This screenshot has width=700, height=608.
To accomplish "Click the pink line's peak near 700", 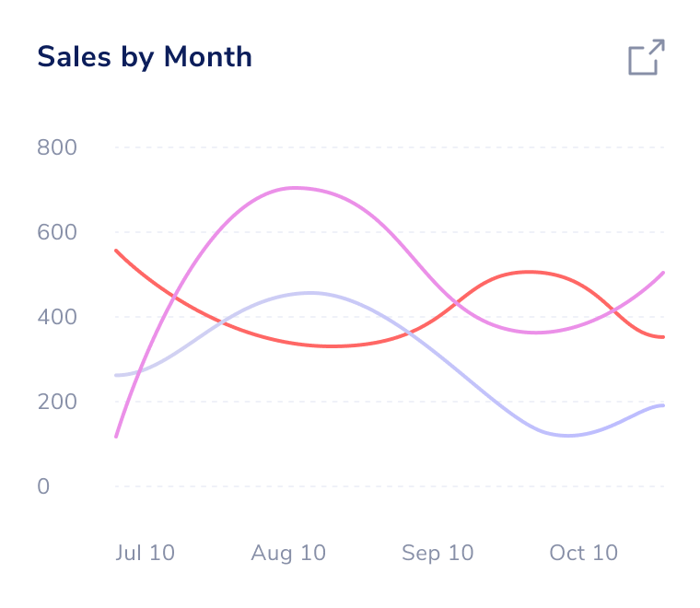I will click(295, 188).
